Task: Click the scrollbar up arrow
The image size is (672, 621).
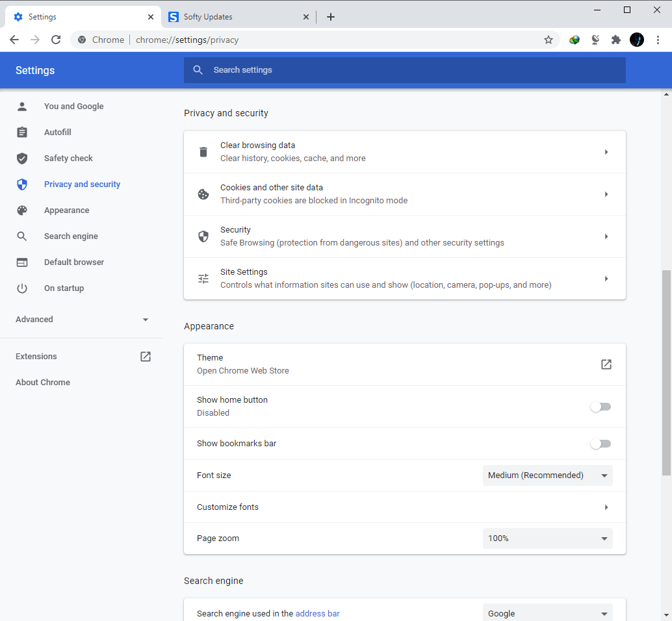Action: click(x=666, y=94)
